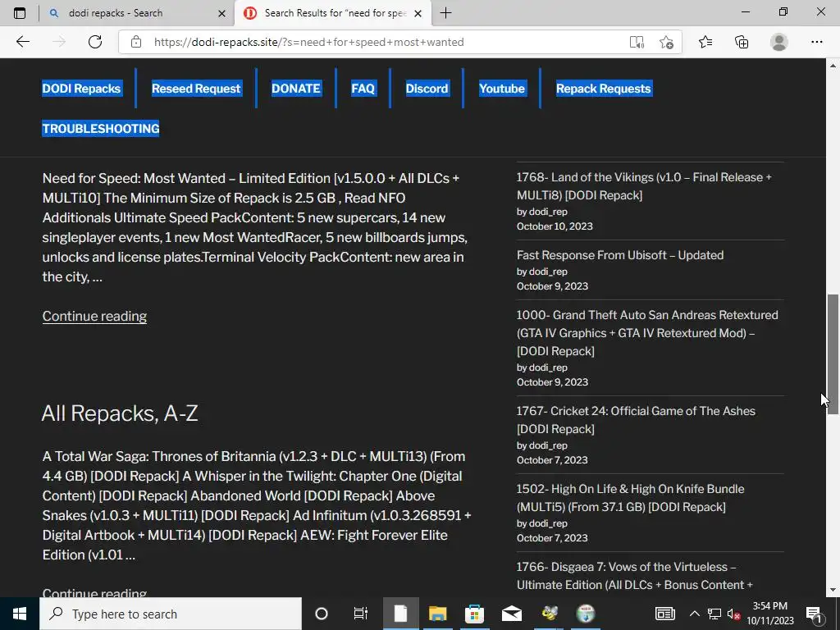The height and width of the screenshot is (630, 840).
Task: Open the Discord menu link
Action: pyautogui.click(x=427, y=89)
